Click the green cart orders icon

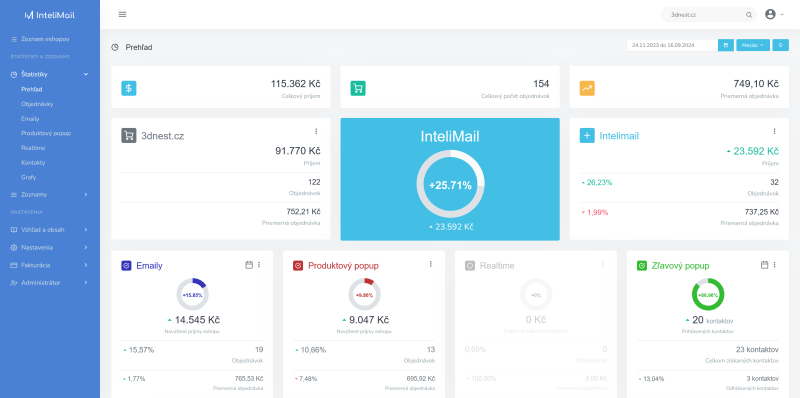pos(358,88)
